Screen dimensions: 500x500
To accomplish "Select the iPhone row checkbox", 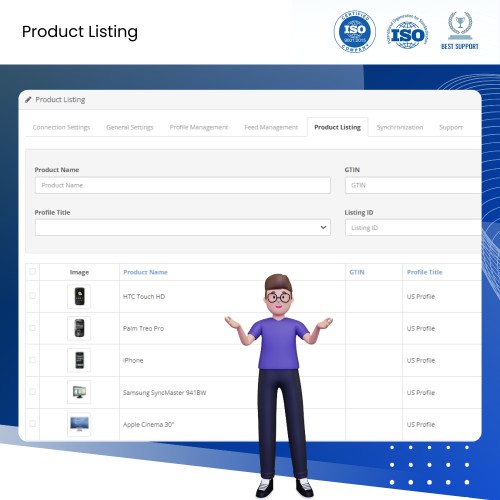I will click(x=33, y=360).
